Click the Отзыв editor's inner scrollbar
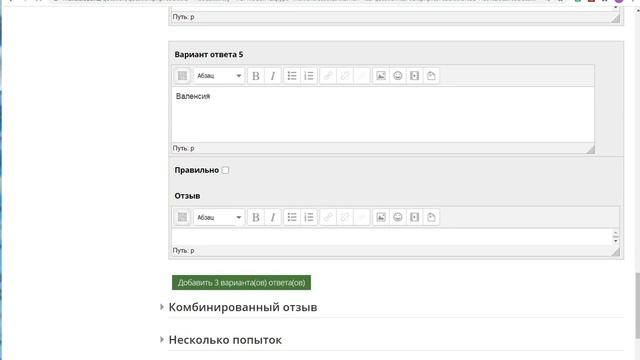This screenshot has height=360, width=640. [x=616, y=237]
